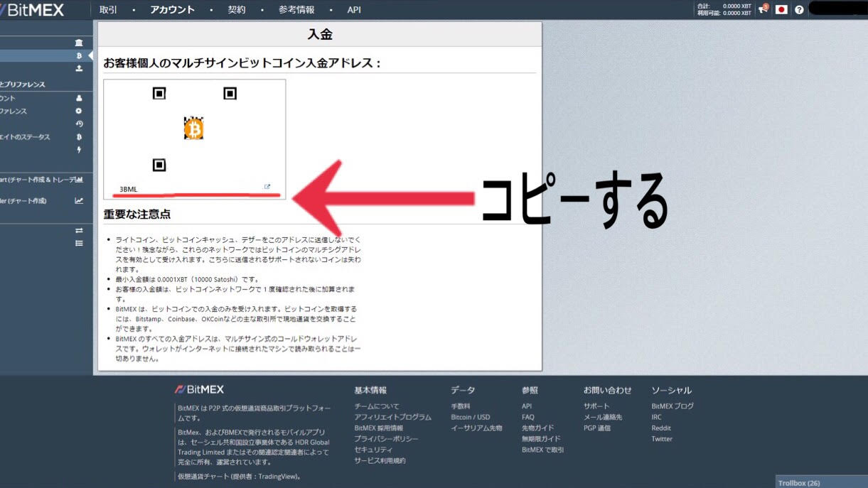
Task: Click the BitMEX logo in the top bar
Action: [x=32, y=10]
